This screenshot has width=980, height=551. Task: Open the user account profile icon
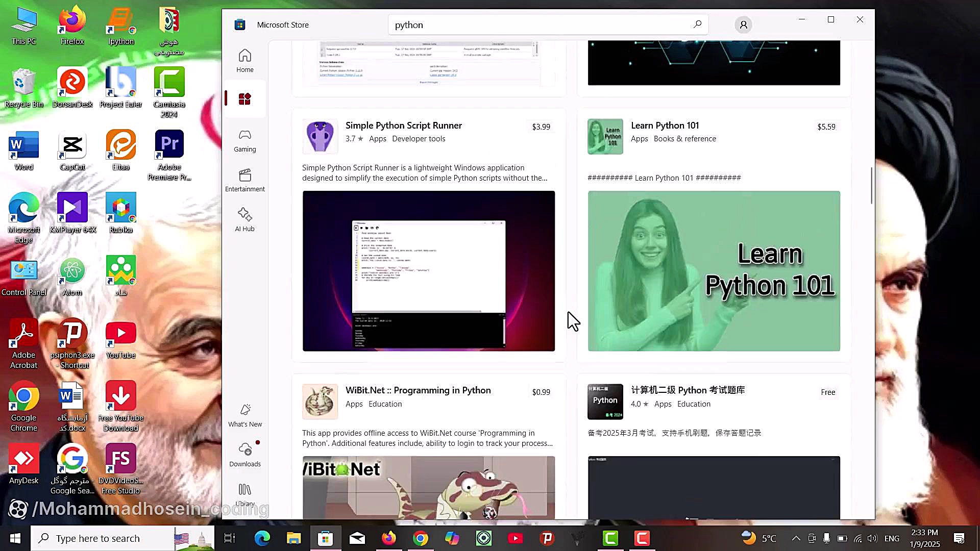(743, 24)
